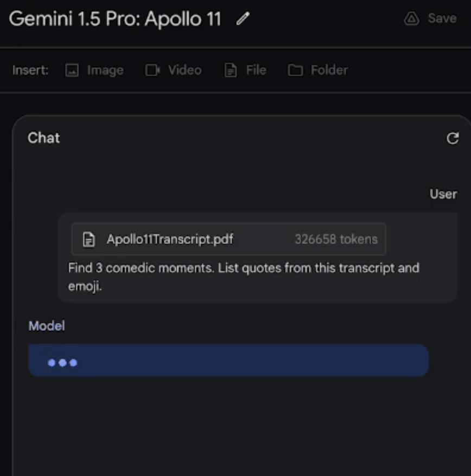This screenshot has height=476, width=471.
Task: Click the loading model response bubble
Action: (228, 361)
